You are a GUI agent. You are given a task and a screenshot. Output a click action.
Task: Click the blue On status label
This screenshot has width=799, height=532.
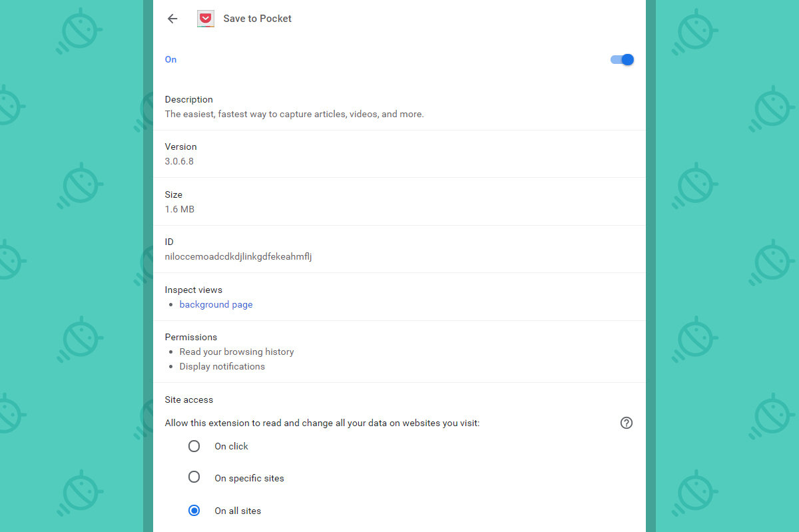point(171,59)
